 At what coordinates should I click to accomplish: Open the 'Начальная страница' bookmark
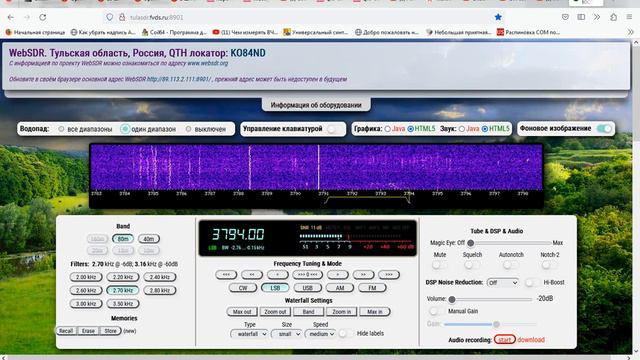pos(36,32)
